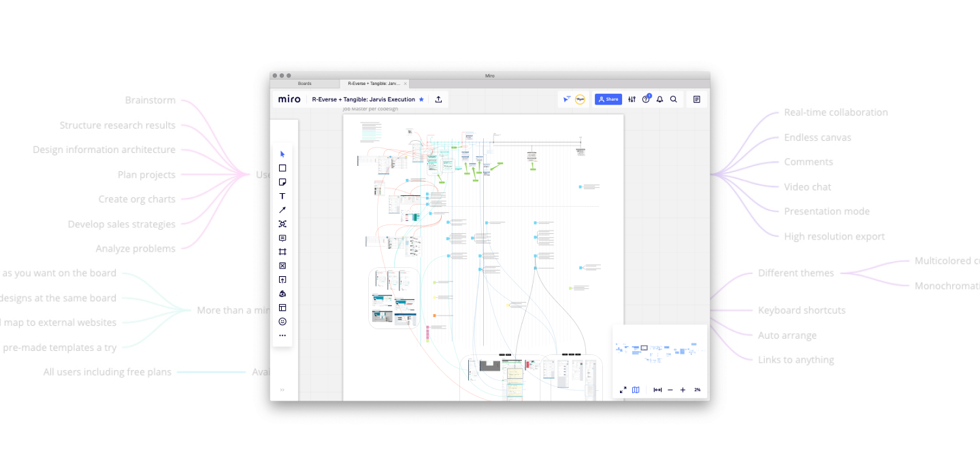Image resolution: width=980 pixels, height=472 pixels.
Task: Select the Connection line arrow tool
Action: 282,210
